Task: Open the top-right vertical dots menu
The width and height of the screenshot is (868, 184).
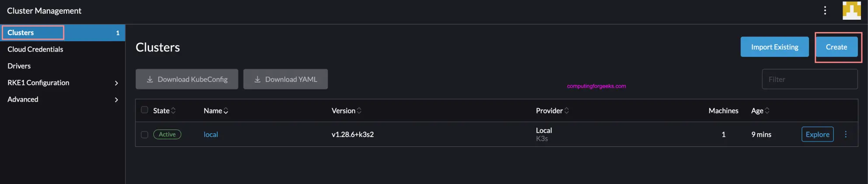Action: click(x=825, y=11)
